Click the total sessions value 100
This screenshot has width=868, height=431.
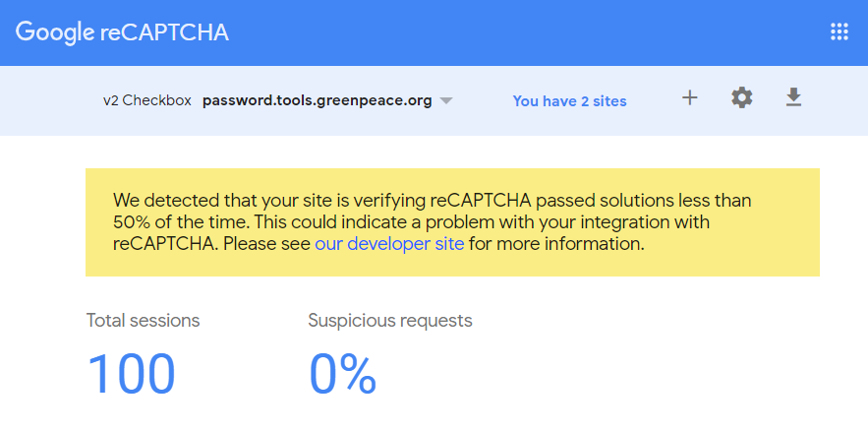tap(131, 374)
